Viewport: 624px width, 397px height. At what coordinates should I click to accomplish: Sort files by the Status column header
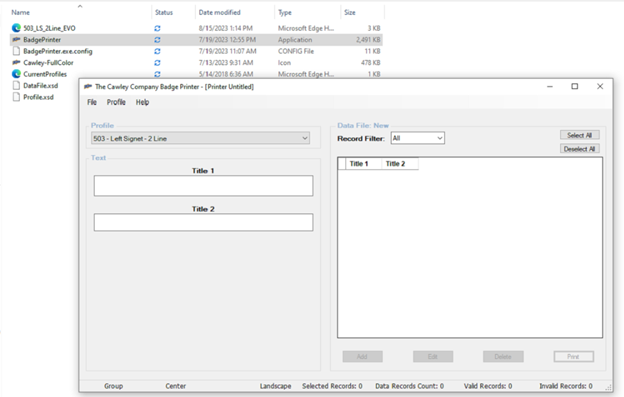tap(164, 12)
